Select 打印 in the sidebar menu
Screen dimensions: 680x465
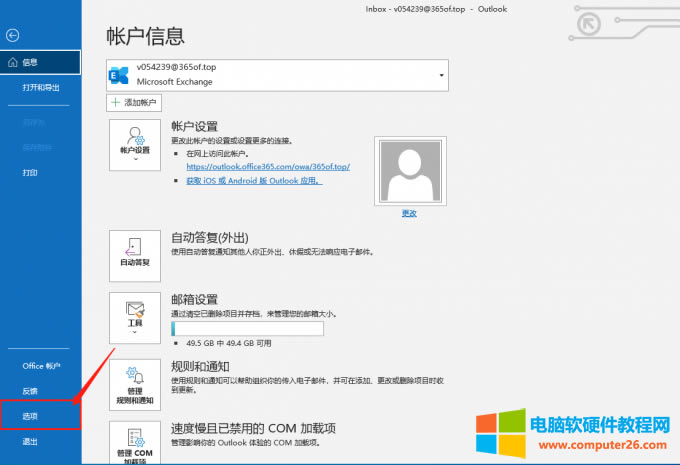click(x=31, y=173)
